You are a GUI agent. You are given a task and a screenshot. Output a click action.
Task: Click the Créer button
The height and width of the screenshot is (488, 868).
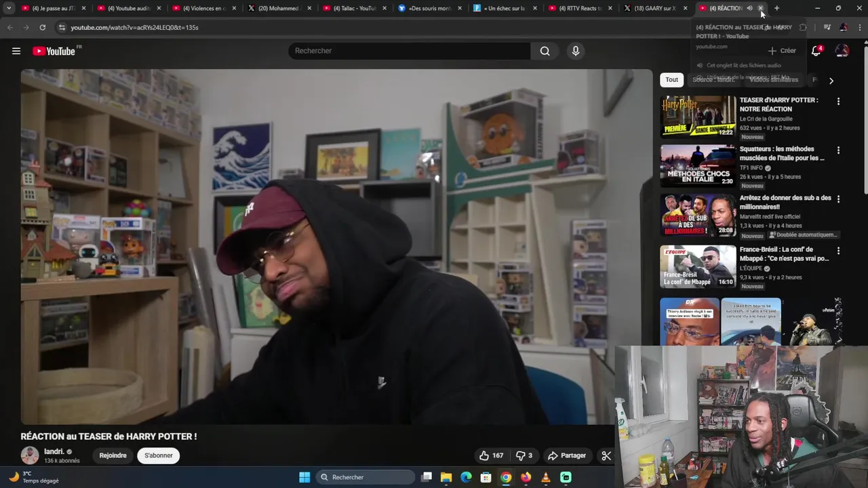point(782,51)
